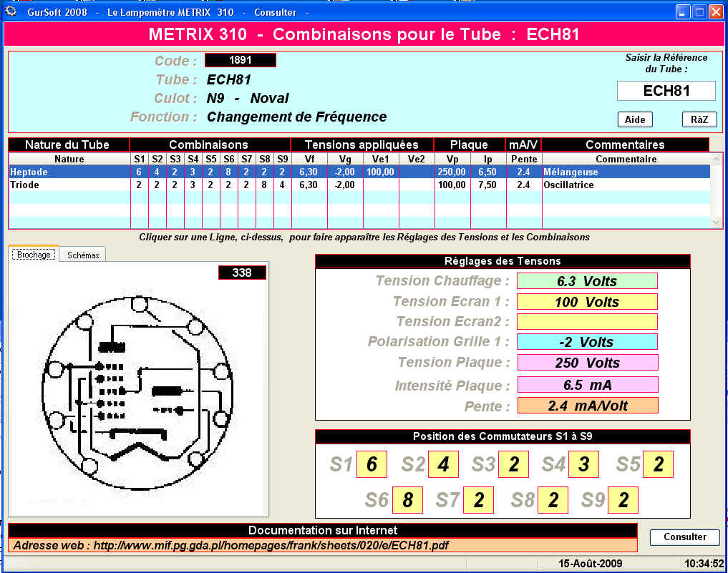Click the Polarisation Grille 1 value -2 Volts
Screen dimensions: 728x573
point(587,342)
